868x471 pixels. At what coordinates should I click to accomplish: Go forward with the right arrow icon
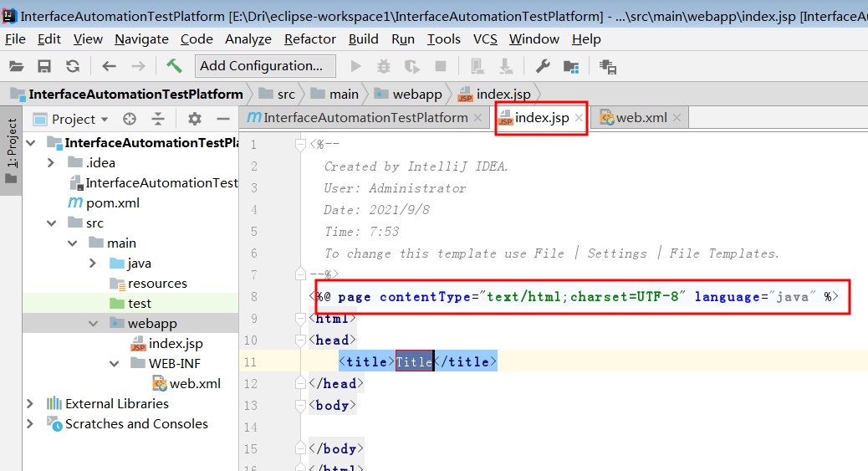tap(138, 66)
